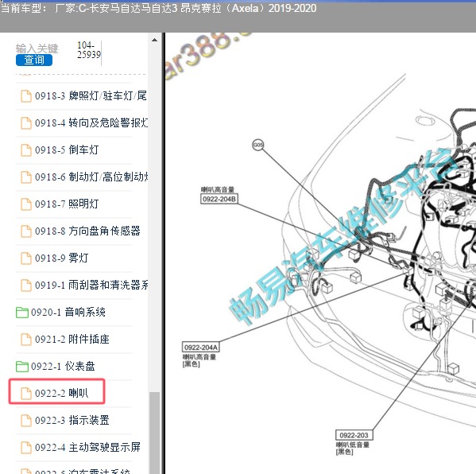The width and height of the screenshot is (476, 474).
Task: Open 0918-8 方向盘角传感器 entry
Action: pos(87,231)
